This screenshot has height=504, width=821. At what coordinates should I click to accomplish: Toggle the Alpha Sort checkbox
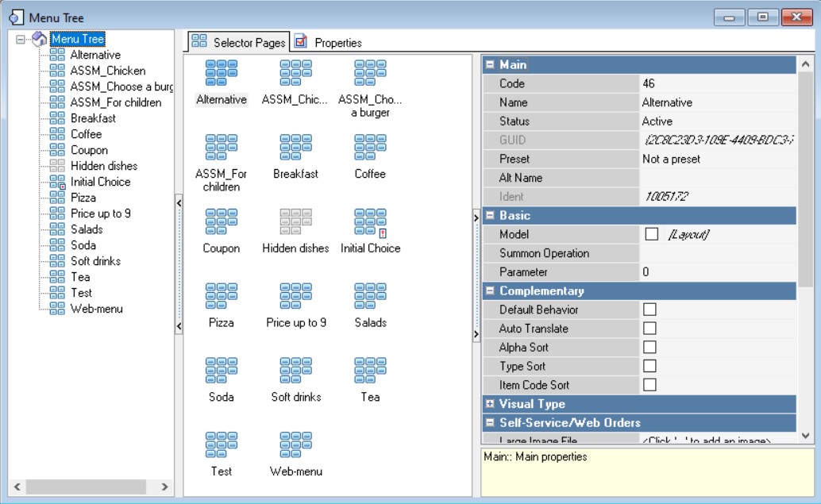[x=649, y=347]
